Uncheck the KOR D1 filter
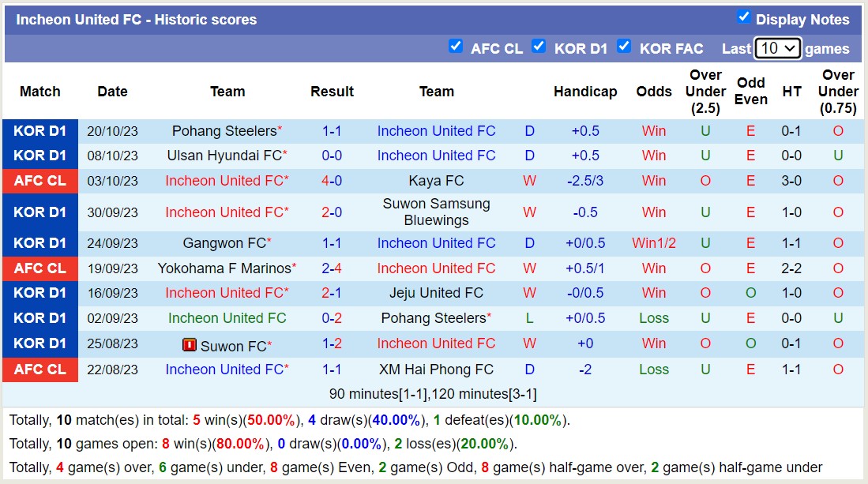Screen dimensions: 868x484 coord(539,46)
